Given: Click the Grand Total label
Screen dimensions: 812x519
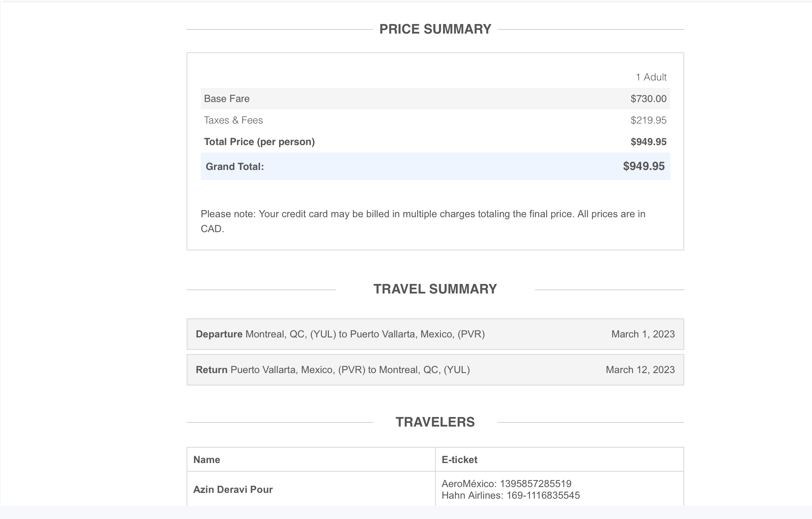Looking at the screenshot, I should coord(235,167).
